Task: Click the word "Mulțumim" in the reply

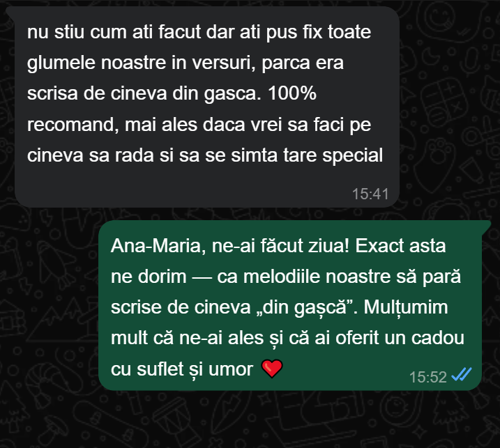Action: point(406,307)
